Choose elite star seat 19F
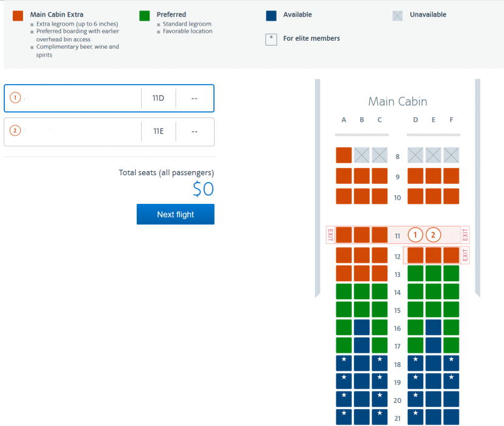Viewport: 504px width, 426px height. coord(451,382)
